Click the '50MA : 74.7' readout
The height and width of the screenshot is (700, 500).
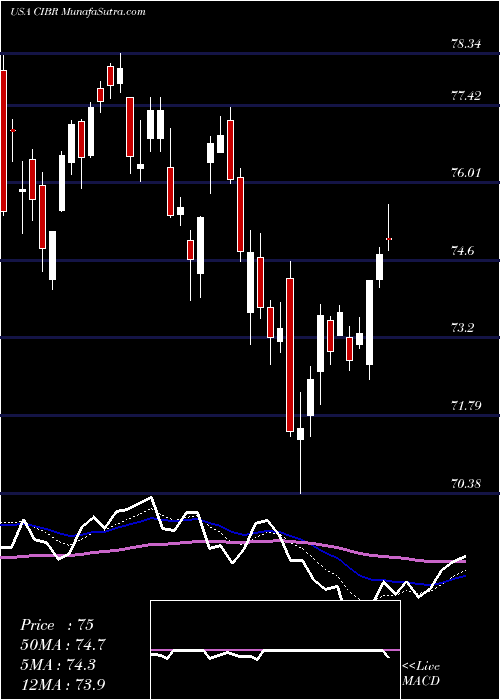point(63,645)
